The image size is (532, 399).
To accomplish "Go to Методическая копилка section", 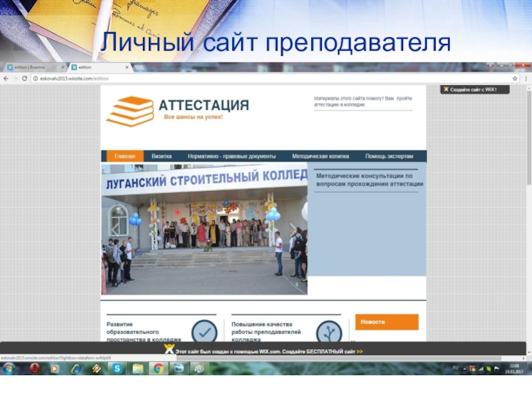I will coord(320,156).
